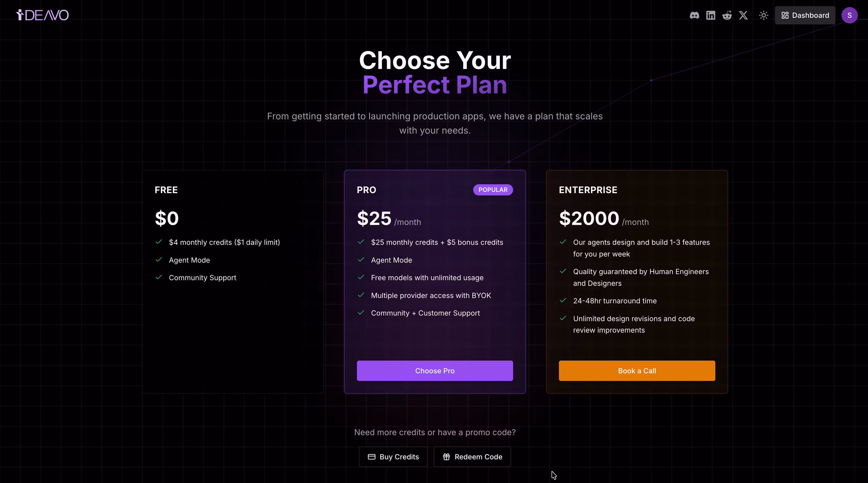Screen dimensions: 868x483
Task: Open the Discord community icon
Action: pos(694,16)
